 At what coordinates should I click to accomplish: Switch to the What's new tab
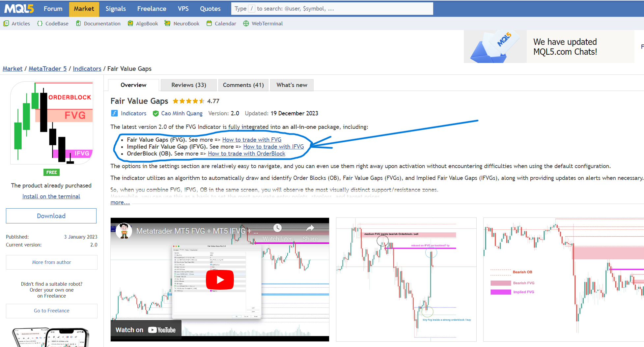pyautogui.click(x=292, y=85)
